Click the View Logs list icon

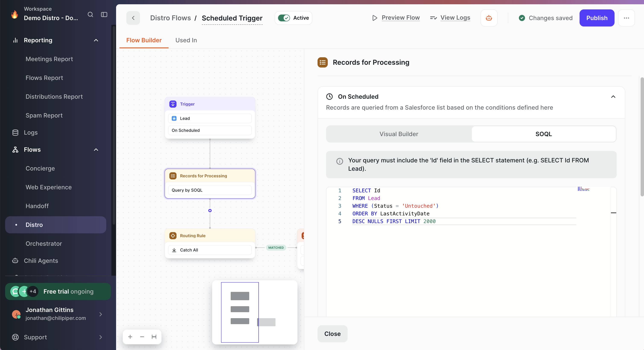(x=433, y=18)
